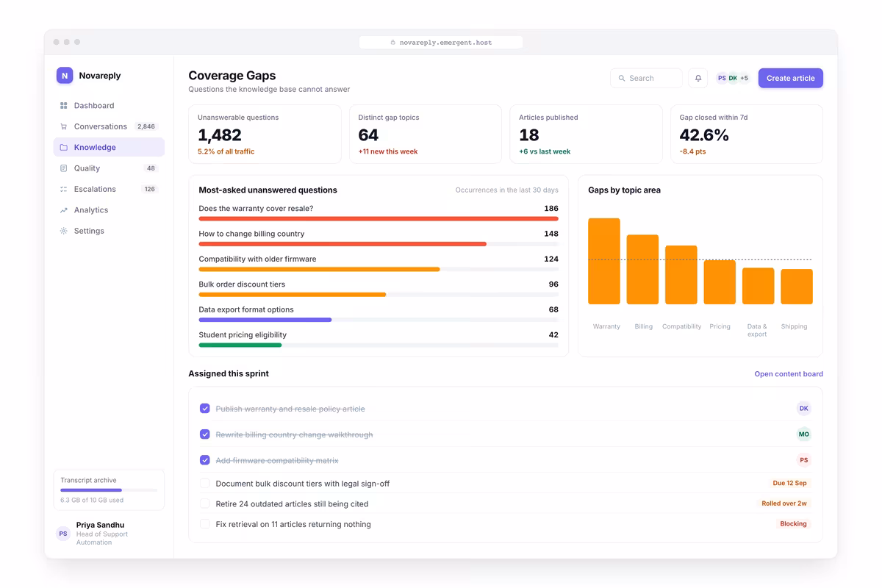Click the Rolled over 2w tag
This screenshot has width=882, height=588.
point(784,503)
